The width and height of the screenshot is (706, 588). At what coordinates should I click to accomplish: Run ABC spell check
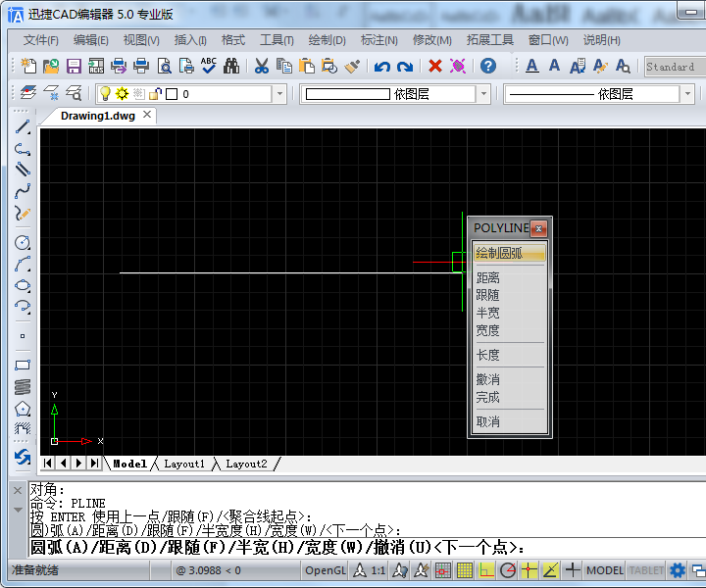209,66
